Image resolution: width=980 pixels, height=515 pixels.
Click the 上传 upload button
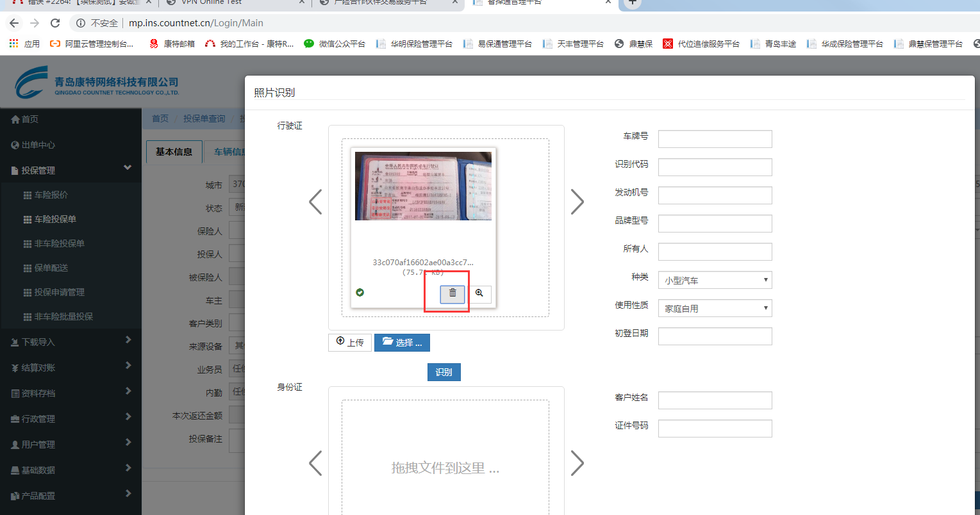[350, 343]
